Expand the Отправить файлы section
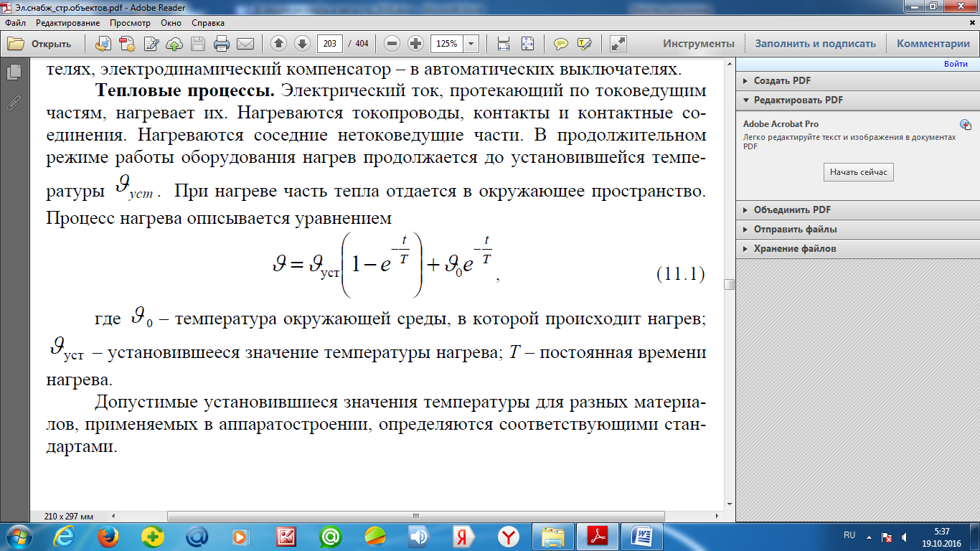This screenshot has height=551, width=980. pyautogui.click(x=857, y=230)
